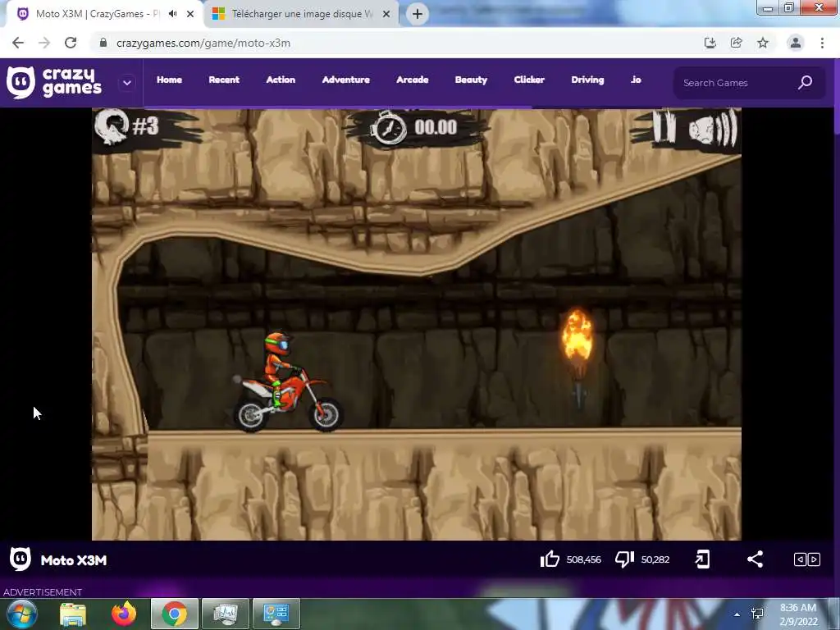
Task: Open the Chrome profile icon
Action: tap(796, 43)
